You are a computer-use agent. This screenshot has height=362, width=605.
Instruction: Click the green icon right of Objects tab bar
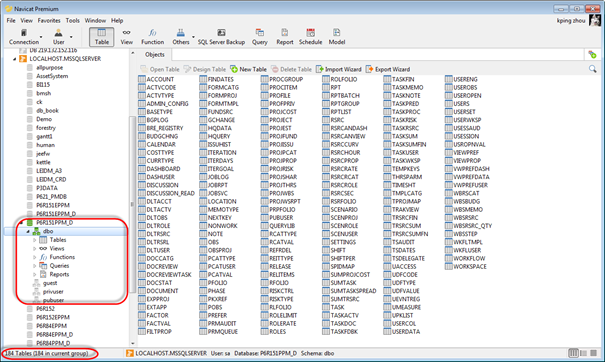pos(592,55)
